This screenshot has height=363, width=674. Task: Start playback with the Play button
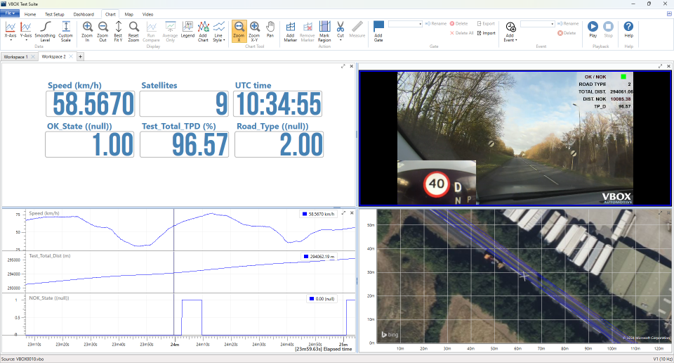point(593,29)
